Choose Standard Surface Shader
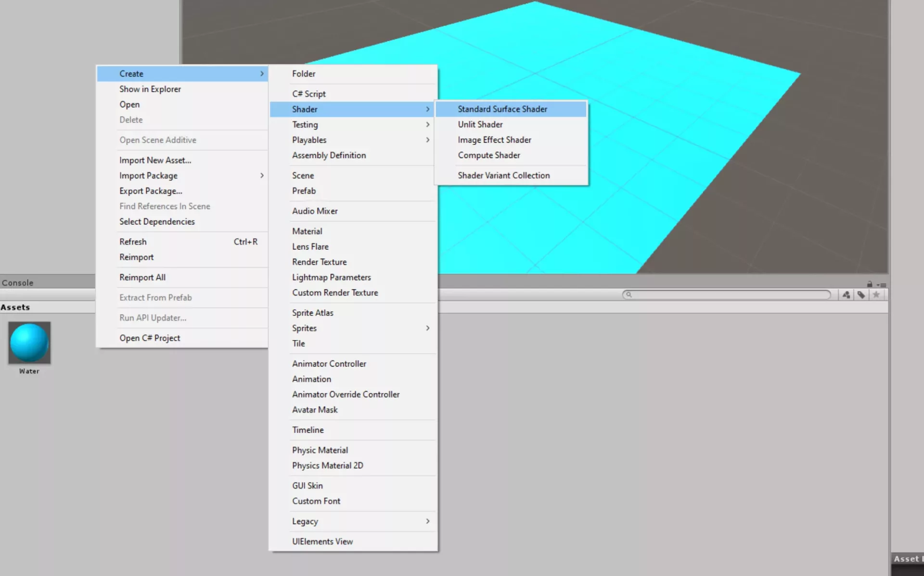The image size is (924, 576). [511, 109]
